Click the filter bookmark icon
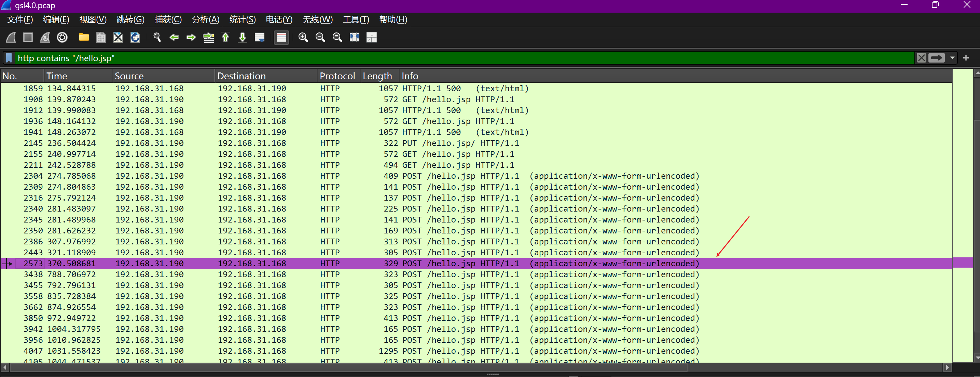Viewport: 980px width, 377px height. tap(9, 58)
